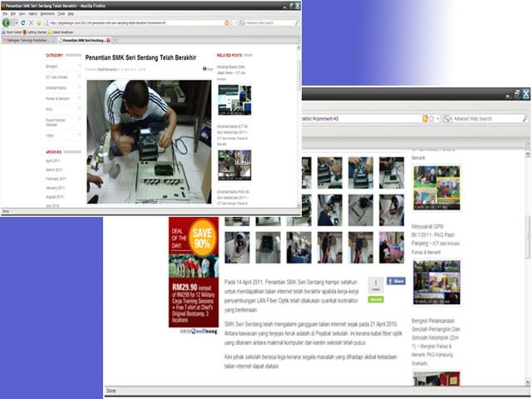
Task: Open the pink gallery thumbnail at row end
Action: 392,248
